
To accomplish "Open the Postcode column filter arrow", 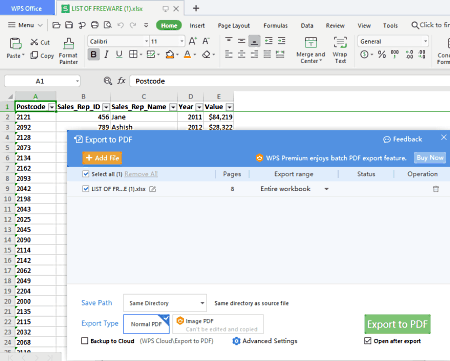I will [52, 107].
